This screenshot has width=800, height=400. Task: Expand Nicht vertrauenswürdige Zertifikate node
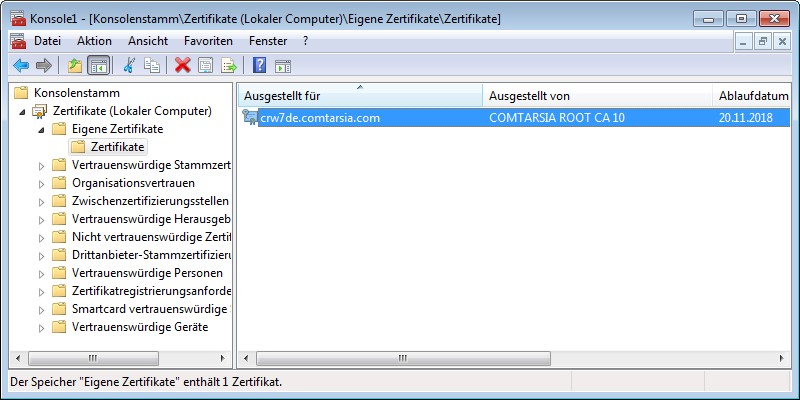pos(42,237)
